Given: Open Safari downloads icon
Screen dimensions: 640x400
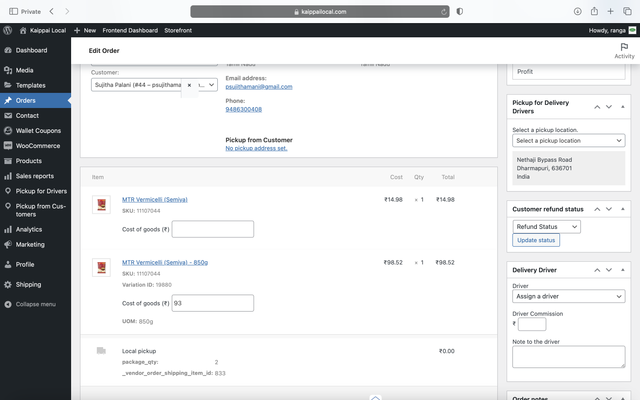Looking at the screenshot, I should coord(578,11).
